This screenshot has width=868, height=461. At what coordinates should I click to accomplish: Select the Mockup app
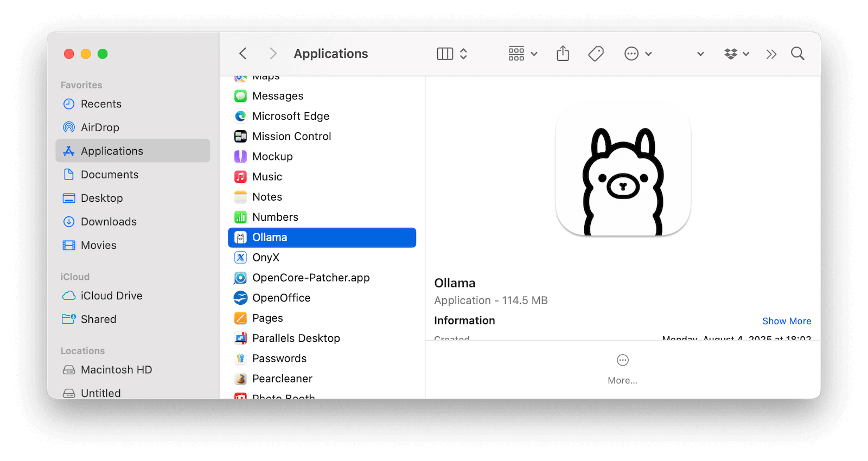[x=322, y=157]
